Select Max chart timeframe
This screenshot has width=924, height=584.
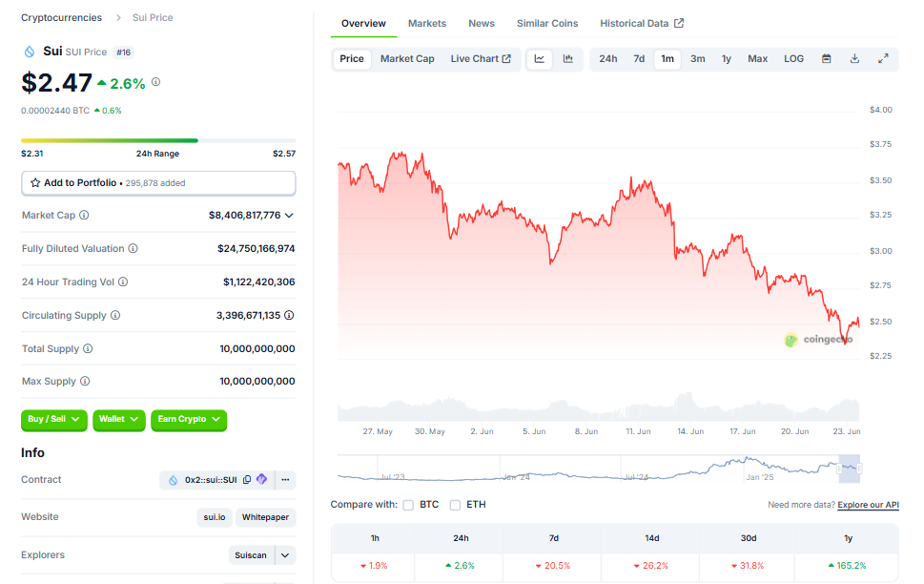coord(758,59)
